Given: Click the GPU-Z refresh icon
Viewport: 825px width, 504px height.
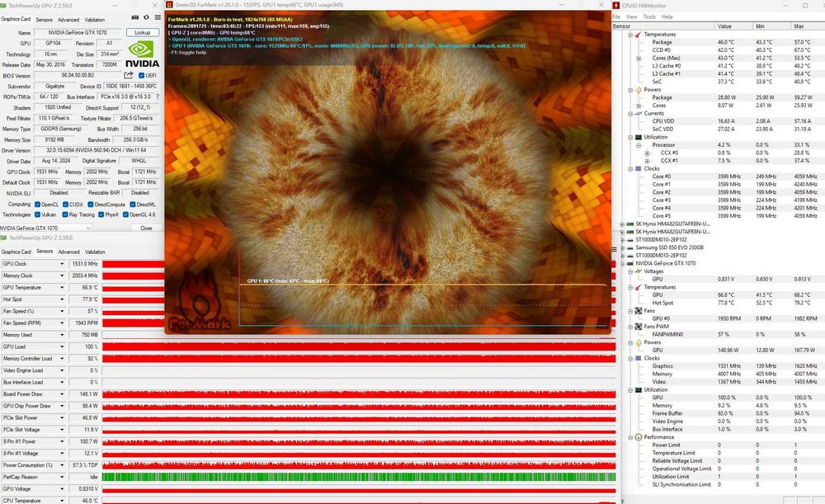Looking at the screenshot, I should [x=146, y=17].
